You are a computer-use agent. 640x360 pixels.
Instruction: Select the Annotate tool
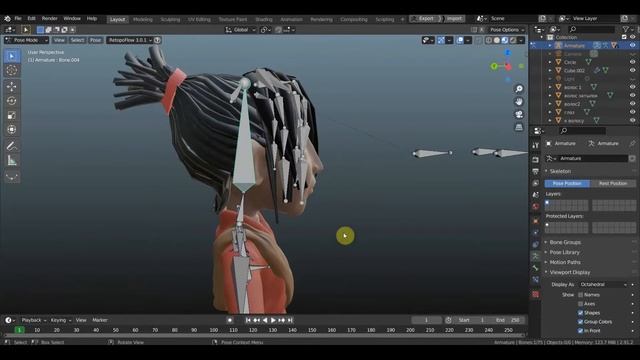tap(12, 146)
